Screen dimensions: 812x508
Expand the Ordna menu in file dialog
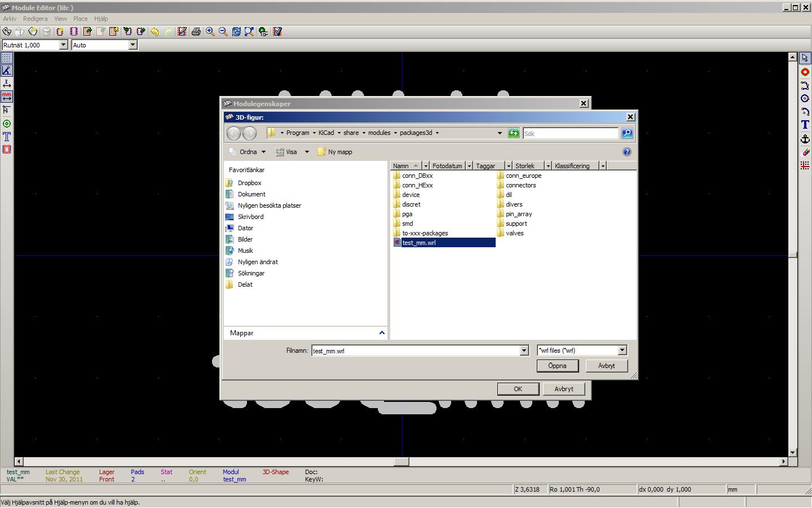click(248, 152)
